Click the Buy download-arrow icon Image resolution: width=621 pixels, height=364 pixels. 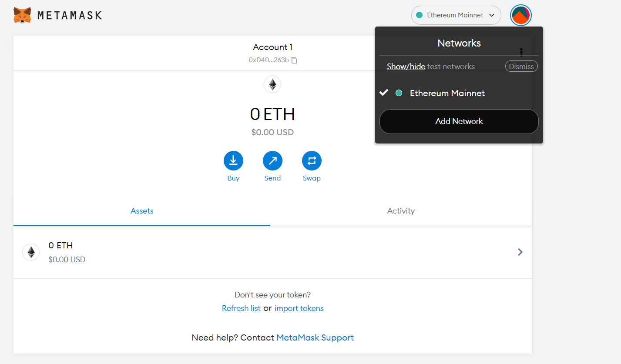click(233, 161)
